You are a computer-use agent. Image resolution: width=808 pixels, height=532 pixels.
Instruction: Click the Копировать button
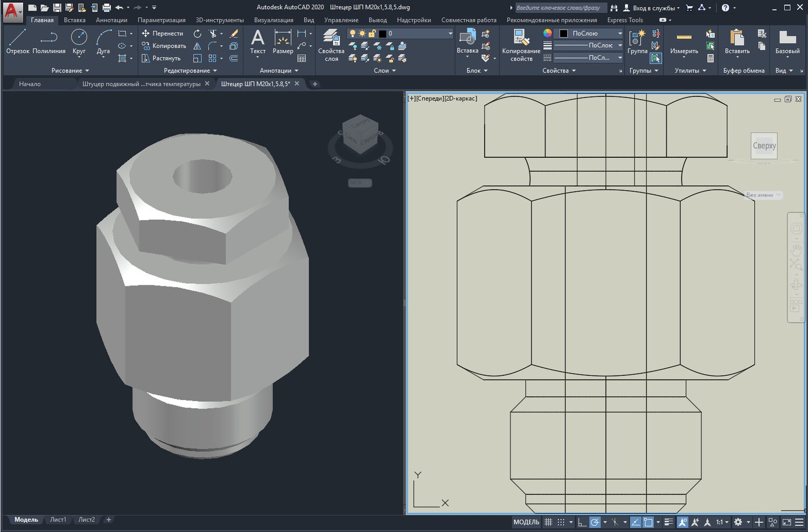click(x=164, y=46)
